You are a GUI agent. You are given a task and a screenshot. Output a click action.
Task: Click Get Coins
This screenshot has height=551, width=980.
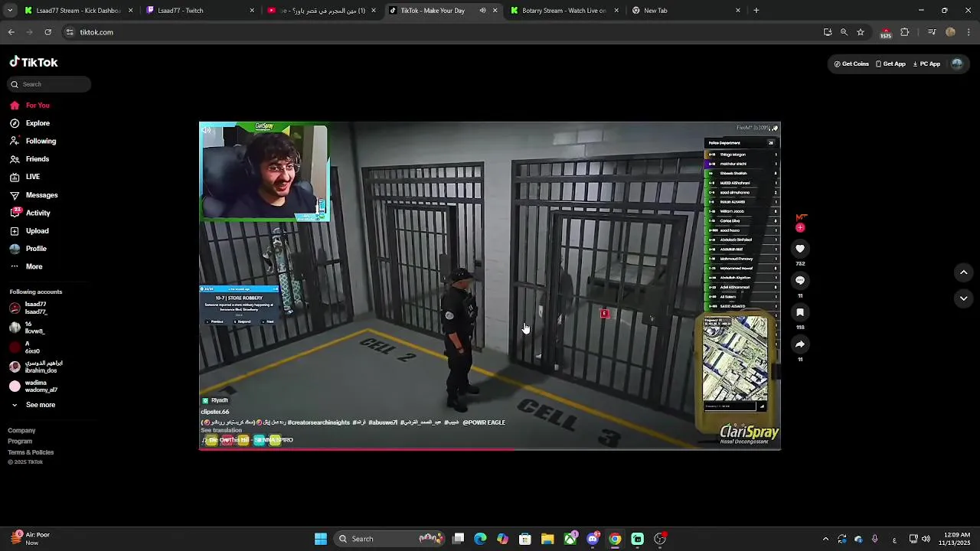point(851,64)
